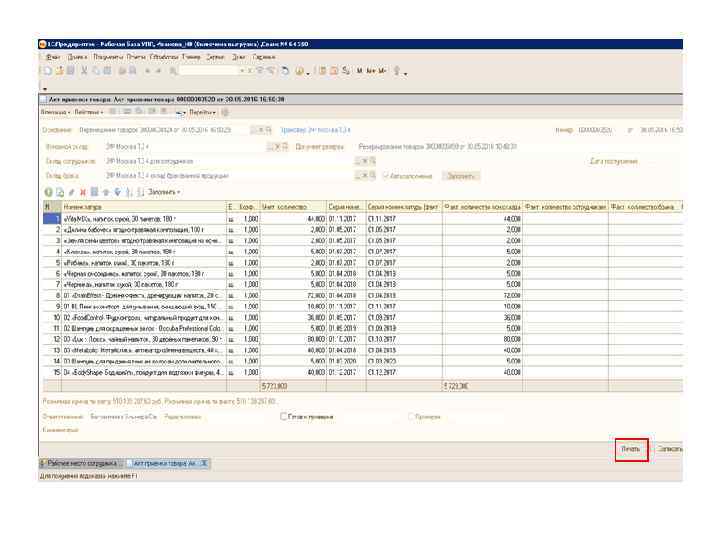The width and height of the screenshot is (720, 540).
Task: Click the Save diskette icon in main toolbar
Action: pos(70,71)
